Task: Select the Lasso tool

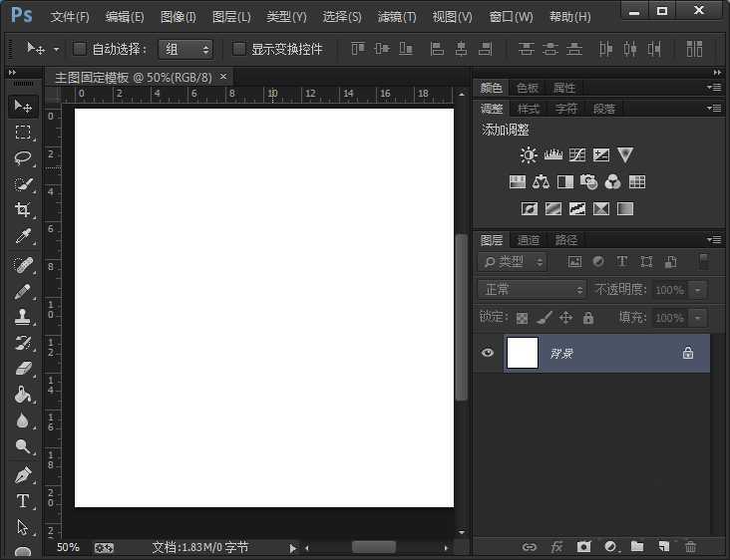Action: (x=23, y=157)
